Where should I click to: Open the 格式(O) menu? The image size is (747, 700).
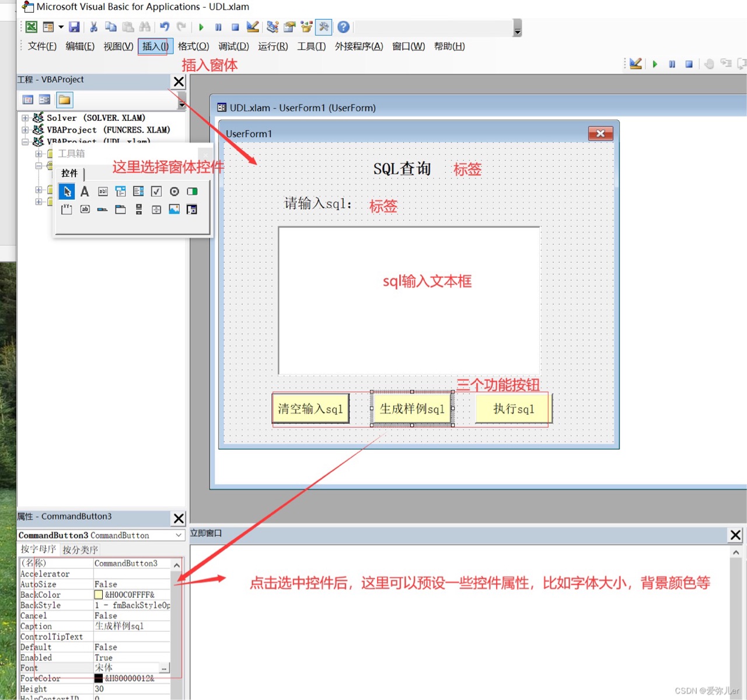193,46
